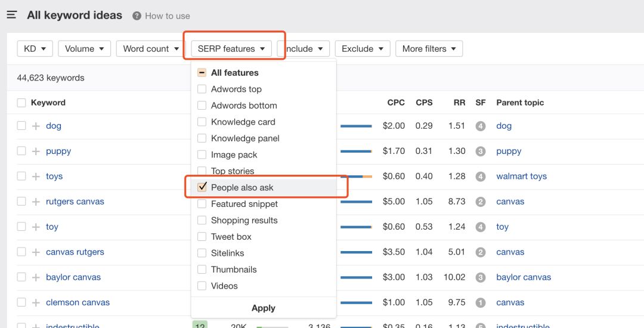Click the plus icon next to dog

click(36, 126)
